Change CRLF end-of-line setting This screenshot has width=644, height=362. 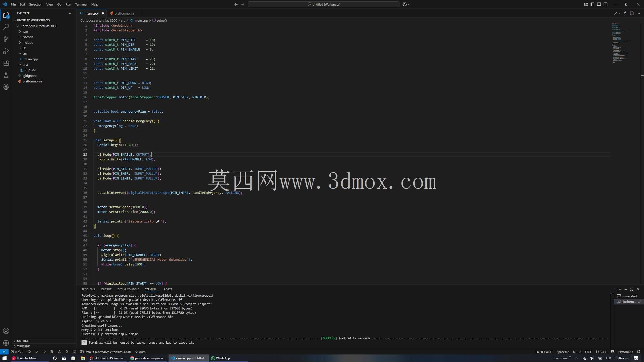tap(588, 352)
